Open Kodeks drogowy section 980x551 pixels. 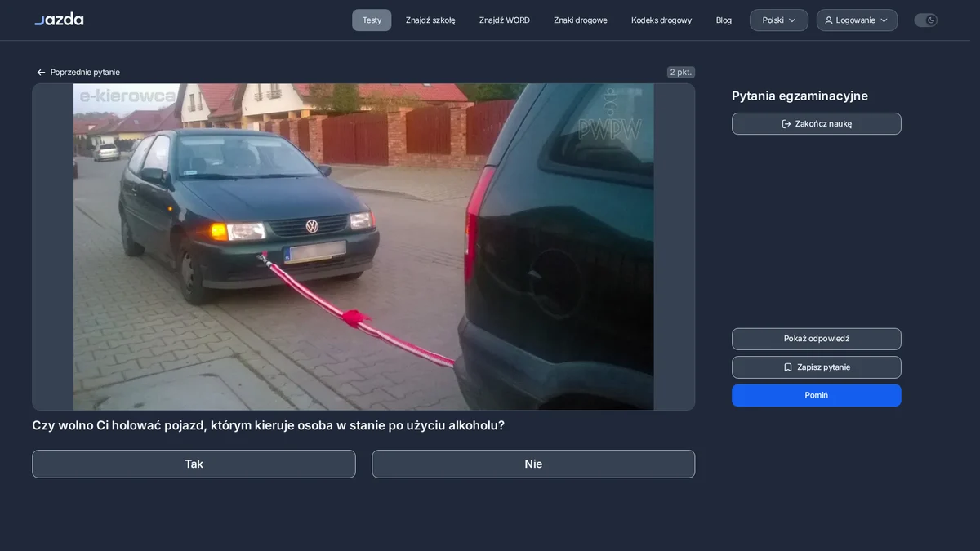coord(661,20)
